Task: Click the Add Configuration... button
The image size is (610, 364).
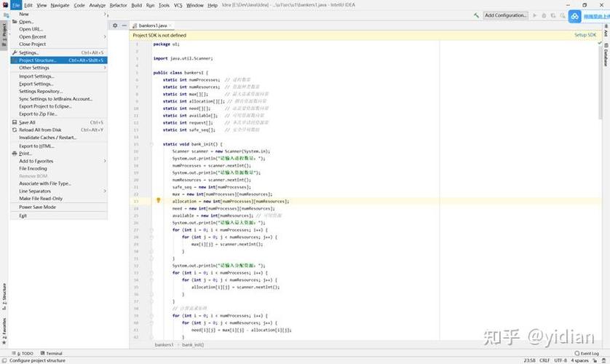Action: [505, 15]
